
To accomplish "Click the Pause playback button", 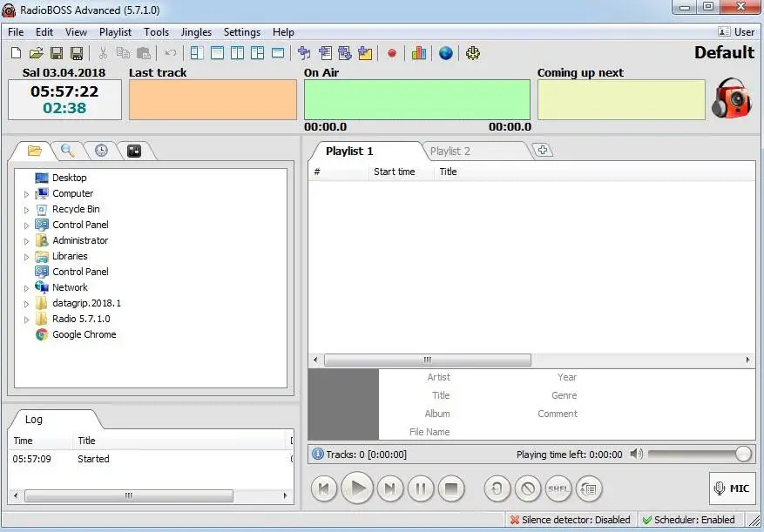I will pyautogui.click(x=421, y=488).
